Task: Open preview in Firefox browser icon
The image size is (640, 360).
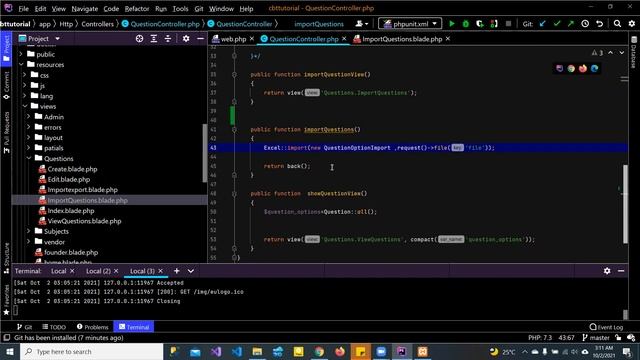Action: (582, 68)
